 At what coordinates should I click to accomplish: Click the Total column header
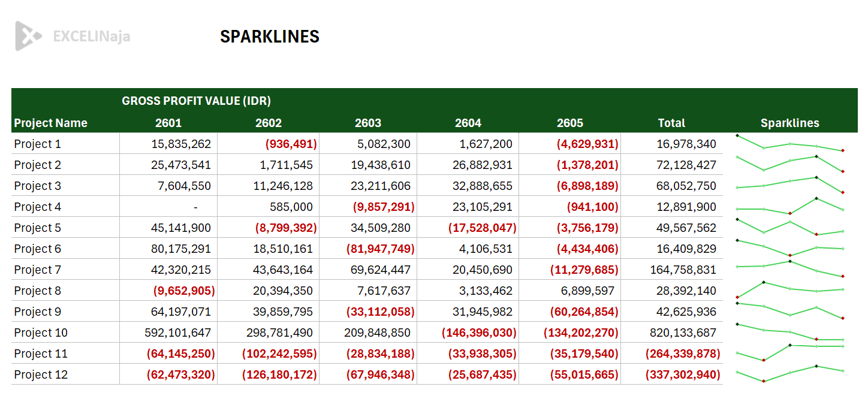tap(671, 123)
